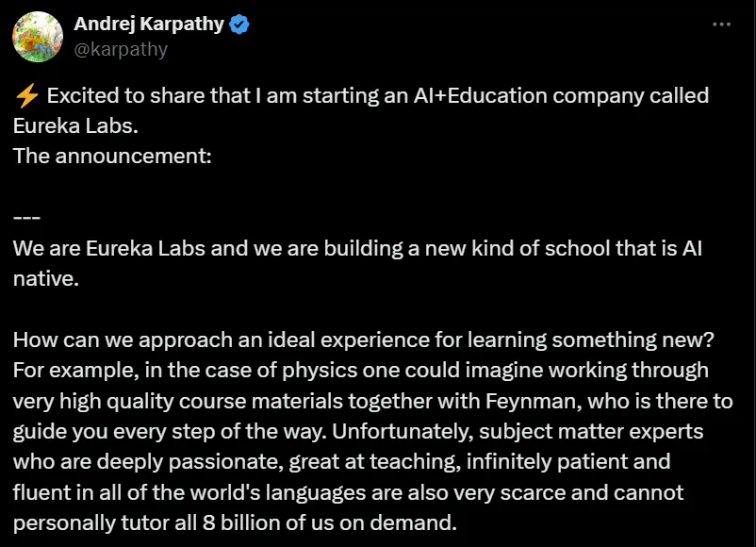Image resolution: width=756 pixels, height=547 pixels.
Task: Open the Andrej Karpathy display name link
Action: 148,25
